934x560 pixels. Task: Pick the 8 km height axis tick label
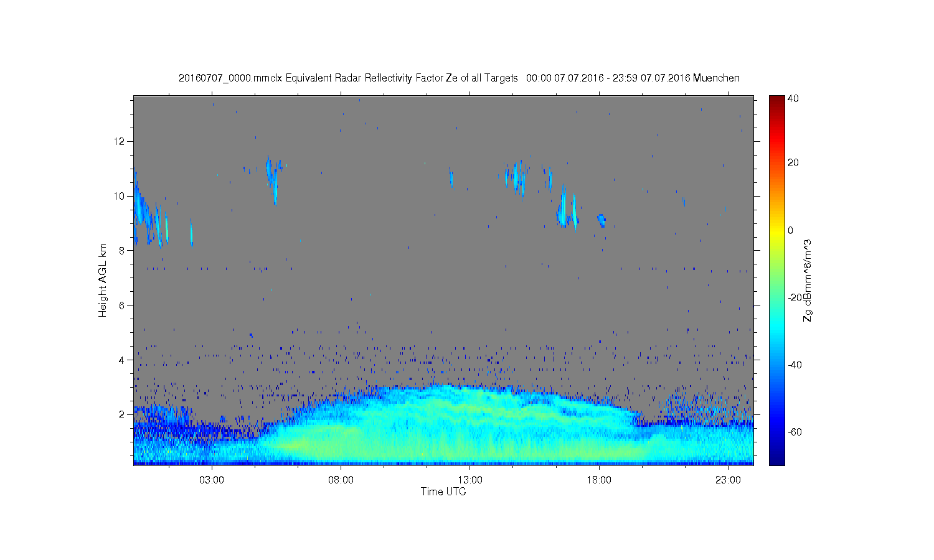[122, 250]
